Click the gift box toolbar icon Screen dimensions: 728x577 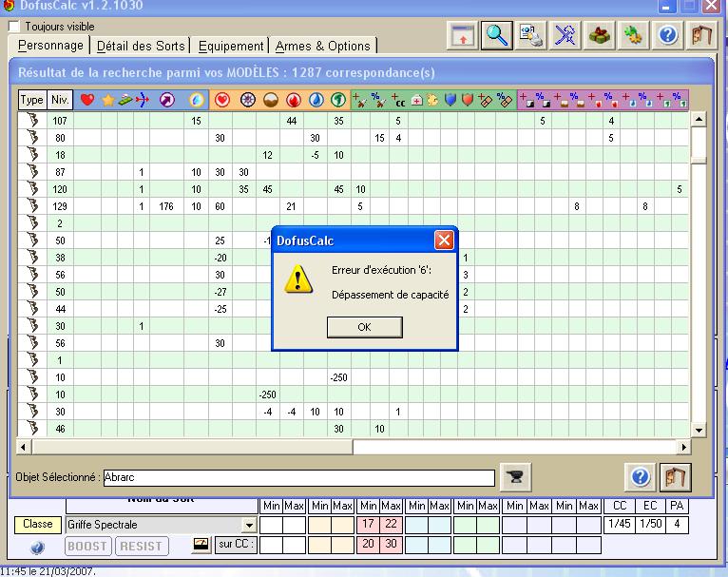tap(600, 35)
